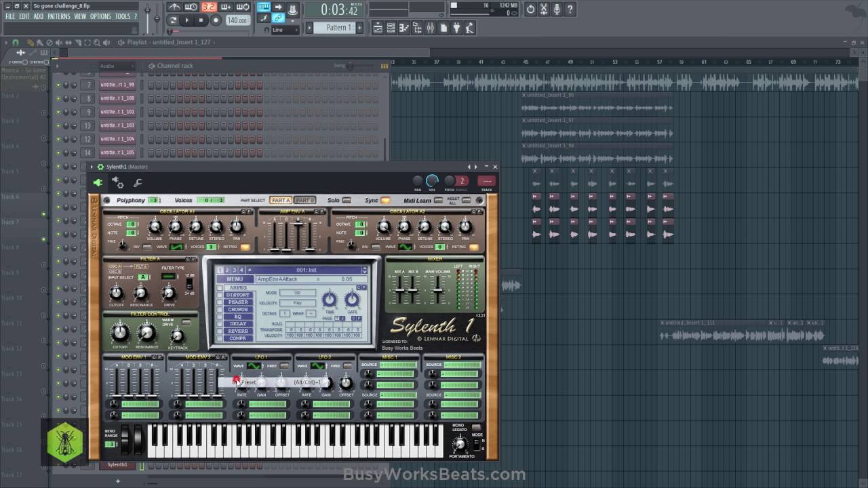Toggle the Solo switch in Sylenth1
This screenshot has width=868, height=488.
[x=347, y=201]
